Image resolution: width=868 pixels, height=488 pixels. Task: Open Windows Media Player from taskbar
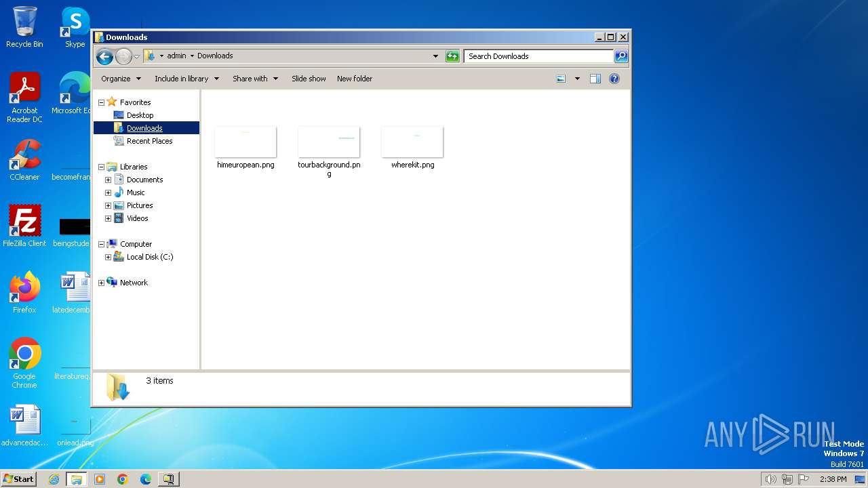(100, 479)
